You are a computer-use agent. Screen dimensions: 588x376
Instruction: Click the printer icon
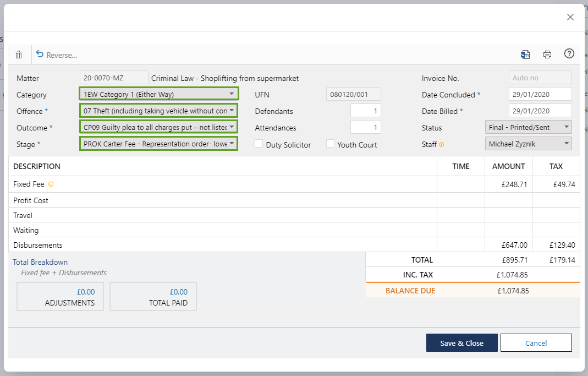click(547, 54)
